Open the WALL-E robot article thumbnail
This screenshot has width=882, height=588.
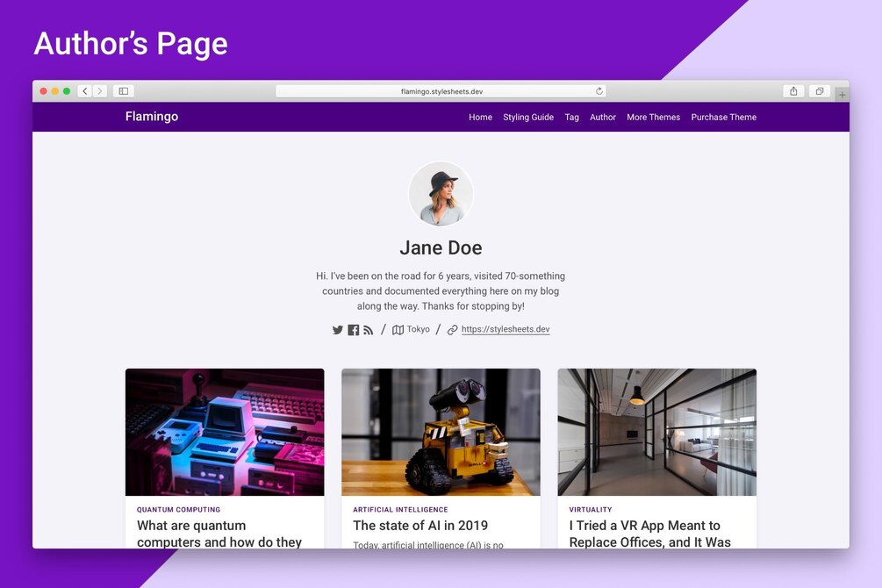pos(441,432)
